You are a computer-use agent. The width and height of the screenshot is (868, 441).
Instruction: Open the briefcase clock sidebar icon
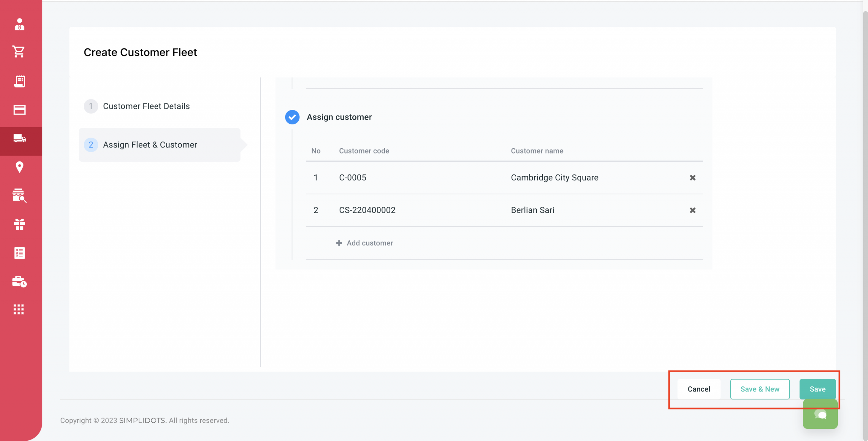pos(19,282)
